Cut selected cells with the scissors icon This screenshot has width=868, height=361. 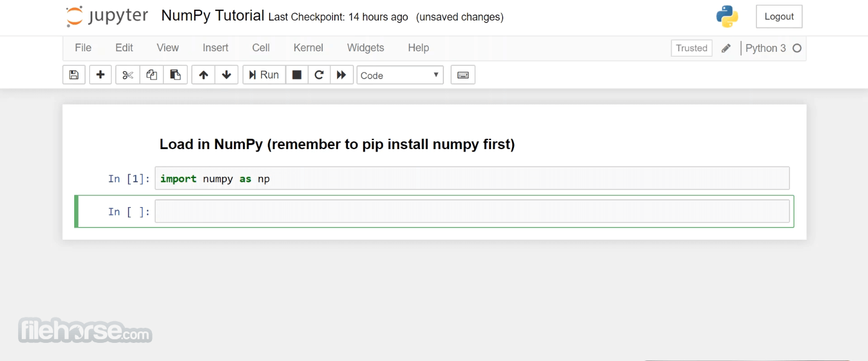[x=127, y=75]
